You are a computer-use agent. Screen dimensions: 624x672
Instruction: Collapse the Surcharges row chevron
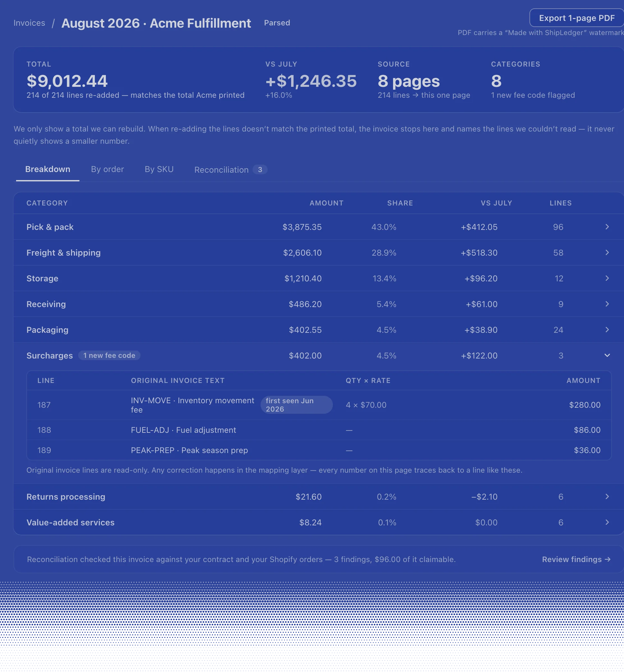(607, 355)
